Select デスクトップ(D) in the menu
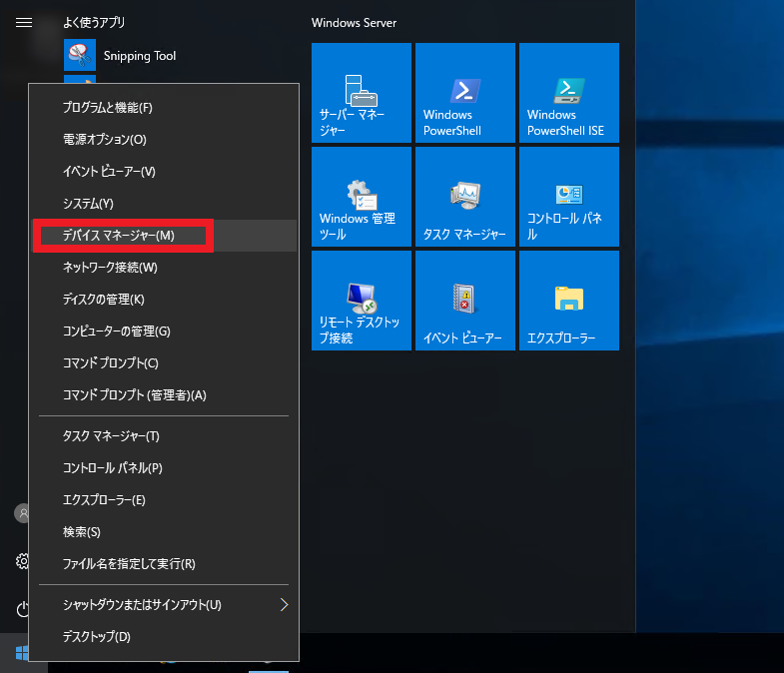The width and height of the screenshot is (784, 673). (164, 637)
